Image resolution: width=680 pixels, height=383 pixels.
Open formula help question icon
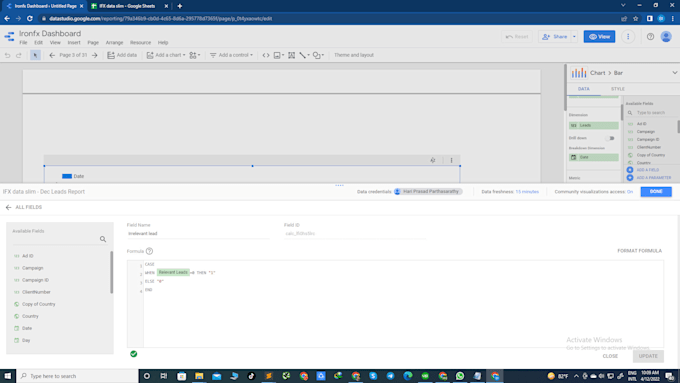(x=149, y=251)
